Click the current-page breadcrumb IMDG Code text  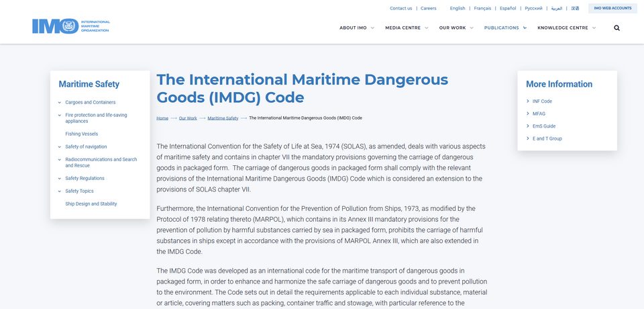click(306, 118)
